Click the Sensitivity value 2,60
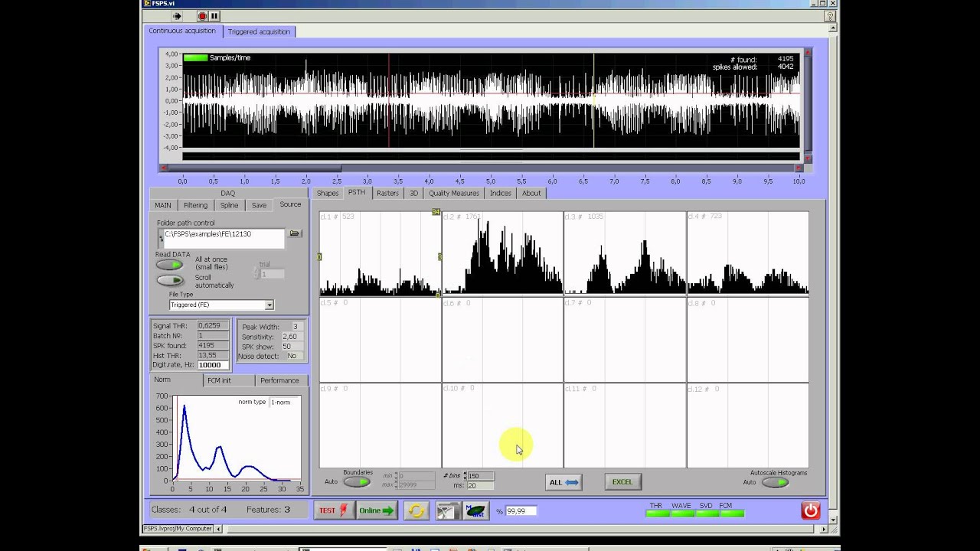The width and height of the screenshot is (980, 551). tap(293, 337)
